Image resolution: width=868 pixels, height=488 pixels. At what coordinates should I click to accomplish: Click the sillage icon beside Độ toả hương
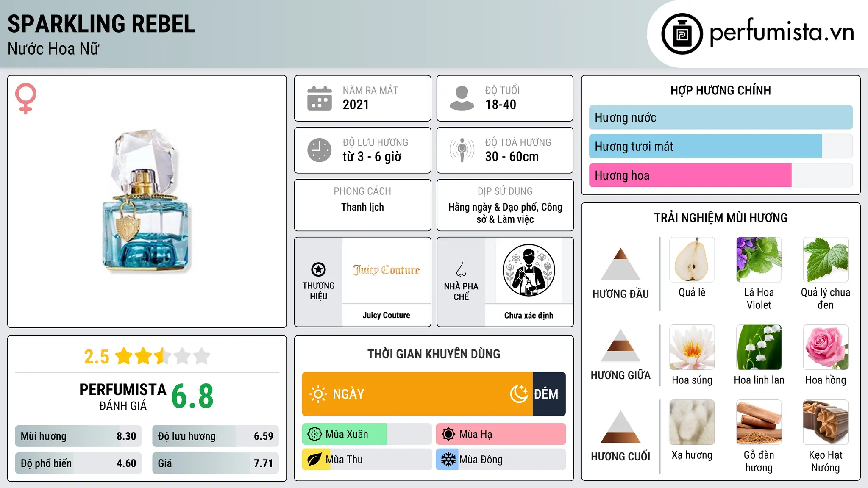pyautogui.click(x=462, y=150)
